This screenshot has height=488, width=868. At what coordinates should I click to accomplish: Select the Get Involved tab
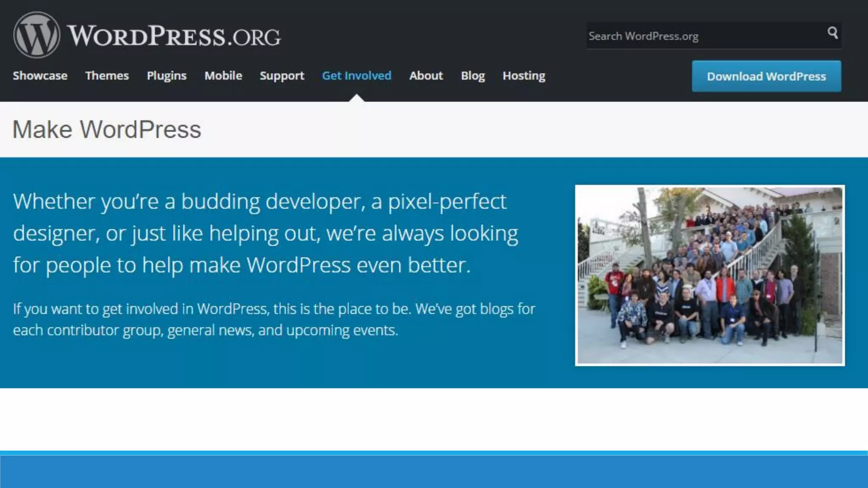(356, 75)
